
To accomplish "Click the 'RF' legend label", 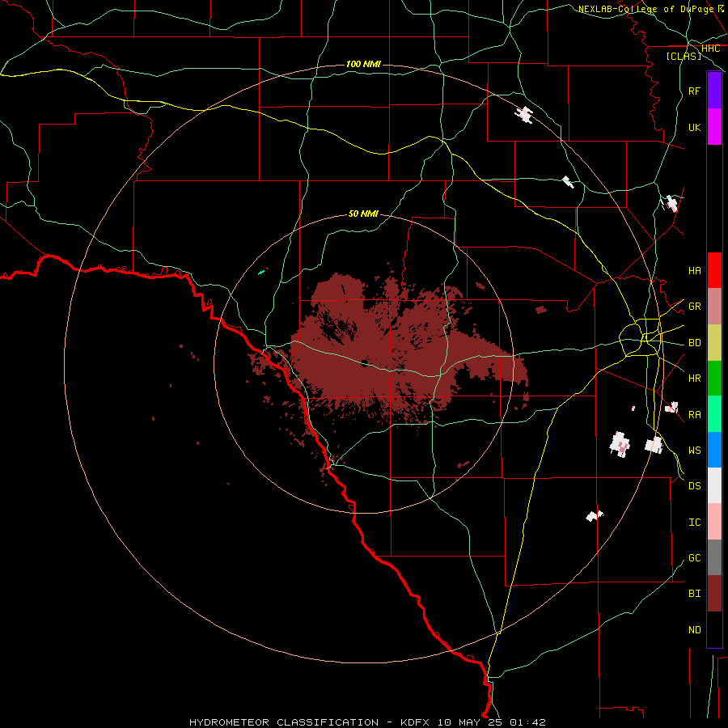I will click(694, 91).
